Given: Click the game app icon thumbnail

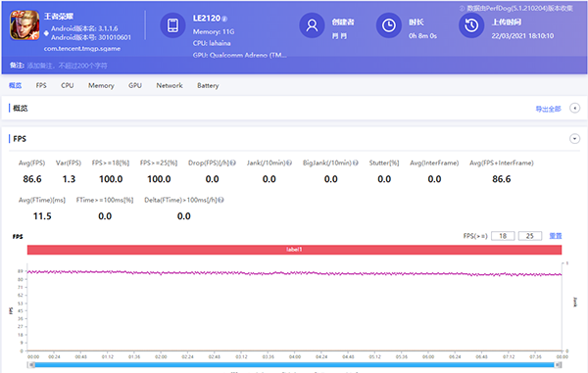Looking at the screenshot, I should [24, 25].
